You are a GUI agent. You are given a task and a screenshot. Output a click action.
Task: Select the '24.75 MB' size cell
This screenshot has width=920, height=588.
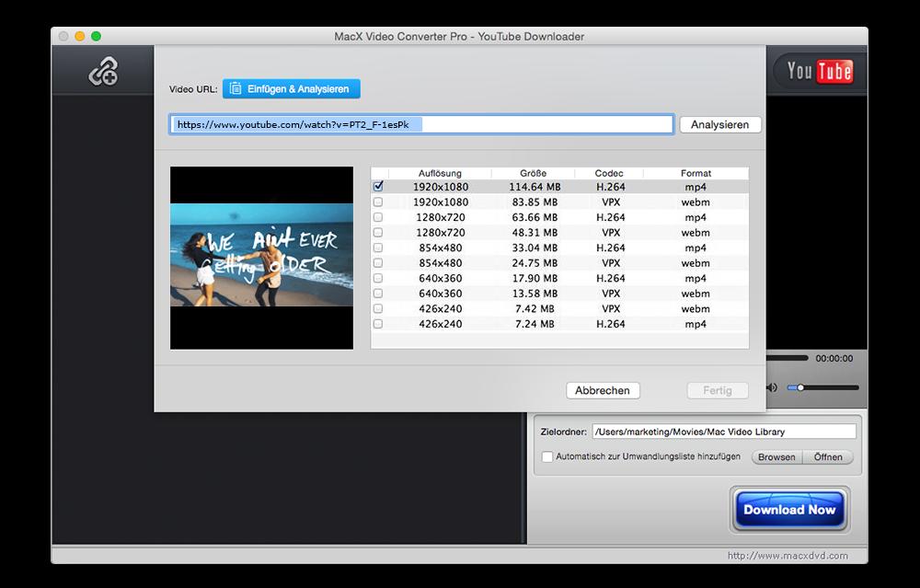tap(535, 263)
